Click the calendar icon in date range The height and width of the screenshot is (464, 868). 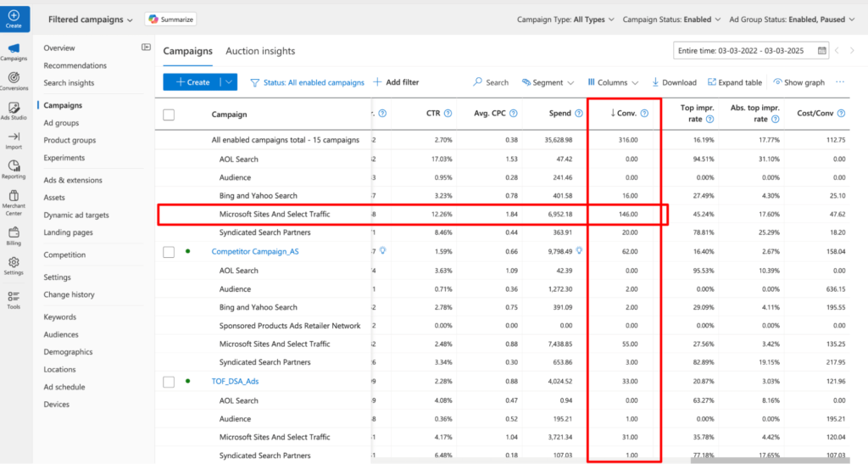pos(821,51)
